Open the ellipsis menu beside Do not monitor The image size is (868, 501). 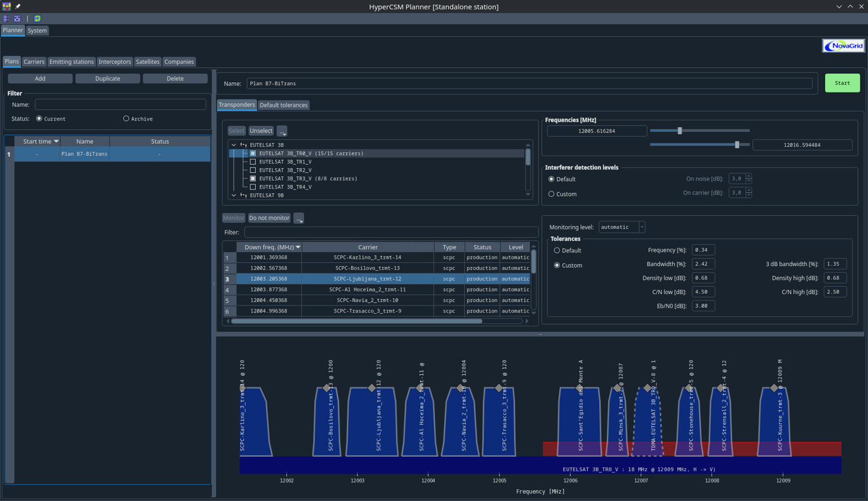pyautogui.click(x=299, y=218)
